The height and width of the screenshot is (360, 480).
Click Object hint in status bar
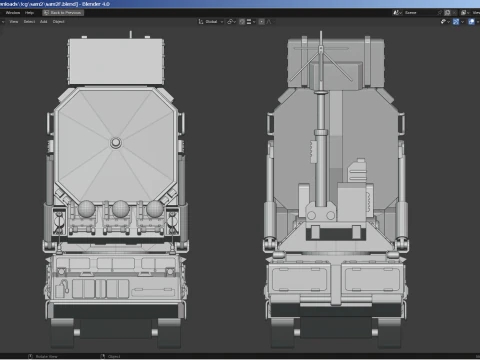[114, 357]
